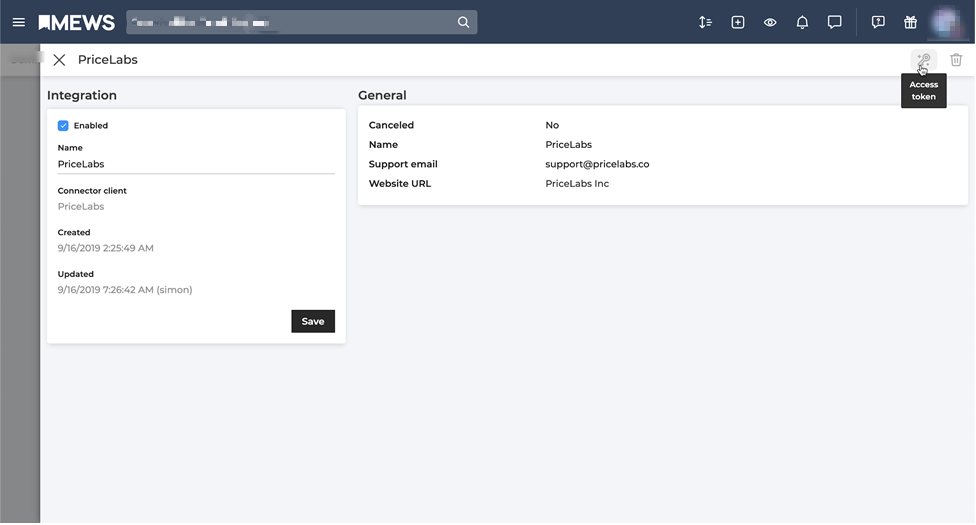Click the eye icon in header
The width and height of the screenshot is (976, 525).
[x=770, y=22]
